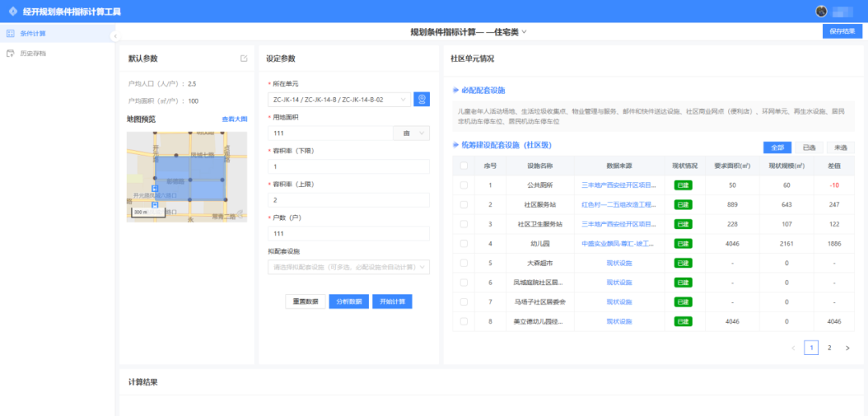Go to next page with right arrow
The image size is (868, 416).
point(847,348)
